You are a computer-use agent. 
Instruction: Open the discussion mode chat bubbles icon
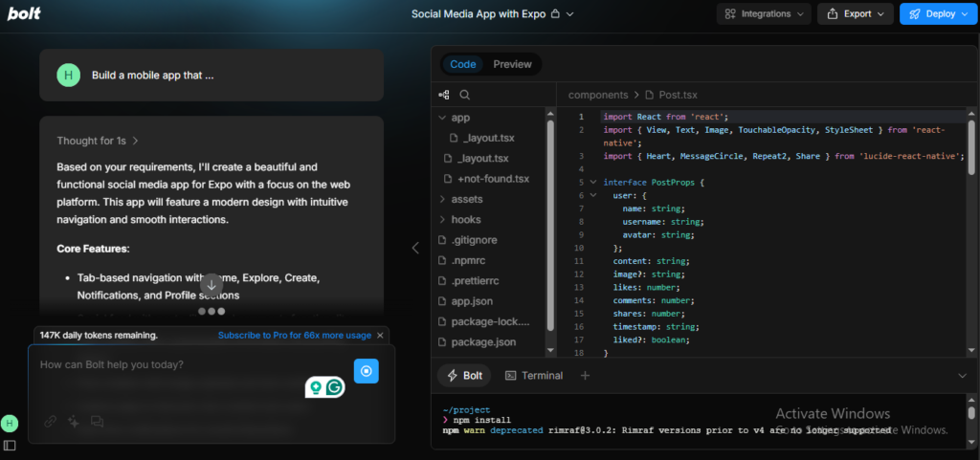(97, 421)
